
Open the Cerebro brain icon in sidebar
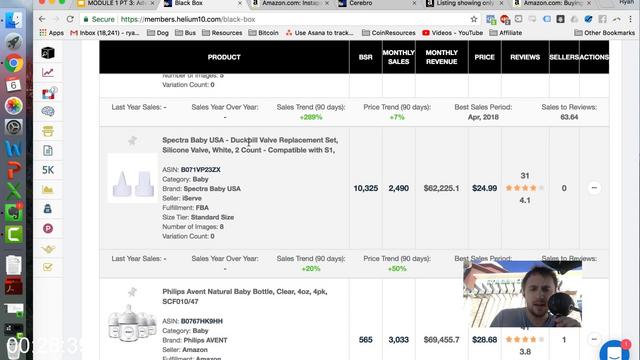pos(48,111)
